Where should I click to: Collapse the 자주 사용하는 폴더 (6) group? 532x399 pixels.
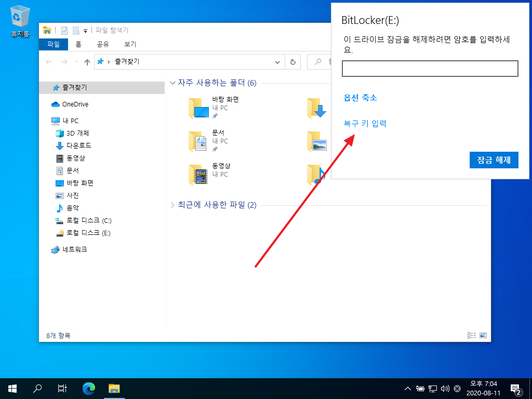(x=172, y=83)
